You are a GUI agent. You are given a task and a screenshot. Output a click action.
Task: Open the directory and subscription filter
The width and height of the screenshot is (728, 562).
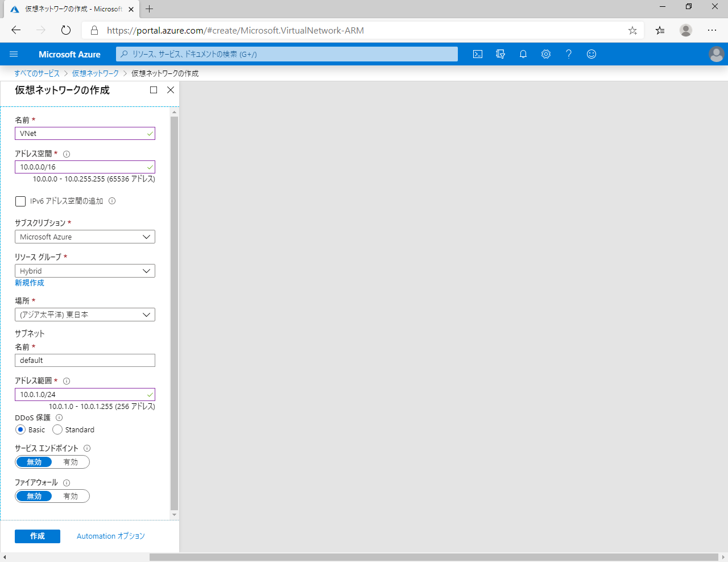500,54
